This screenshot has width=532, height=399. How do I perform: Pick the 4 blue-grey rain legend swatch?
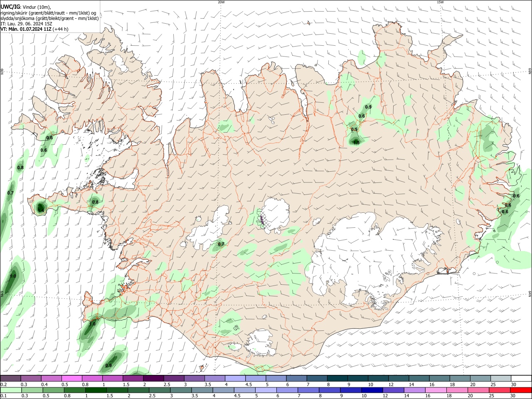223,390
